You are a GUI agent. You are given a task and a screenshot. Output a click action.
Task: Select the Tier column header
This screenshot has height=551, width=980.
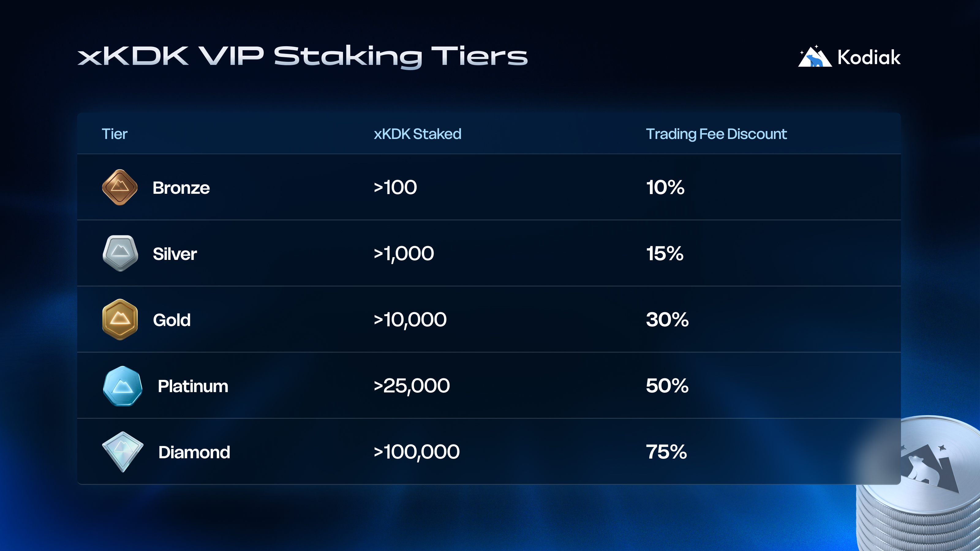[115, 134]
